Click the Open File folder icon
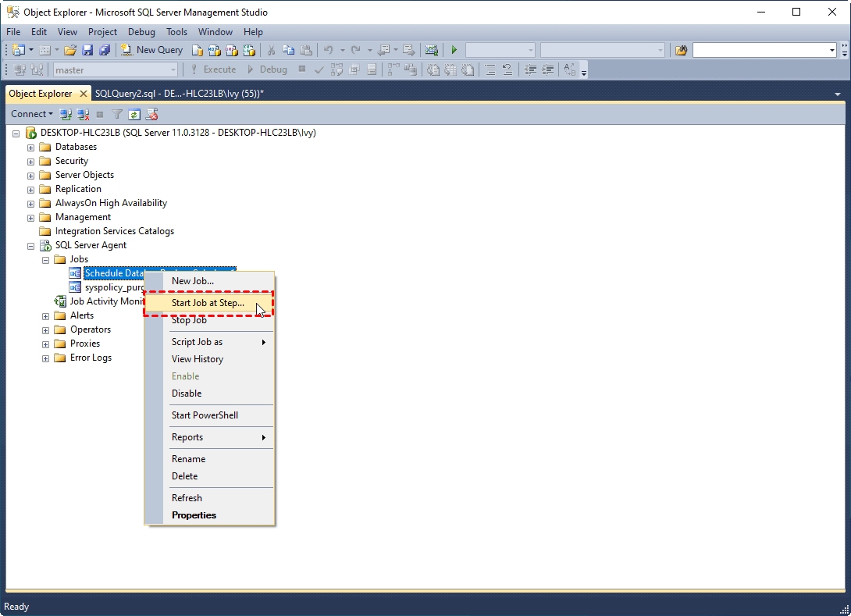This screenshot has width=851, height=616. pos(70,50)
